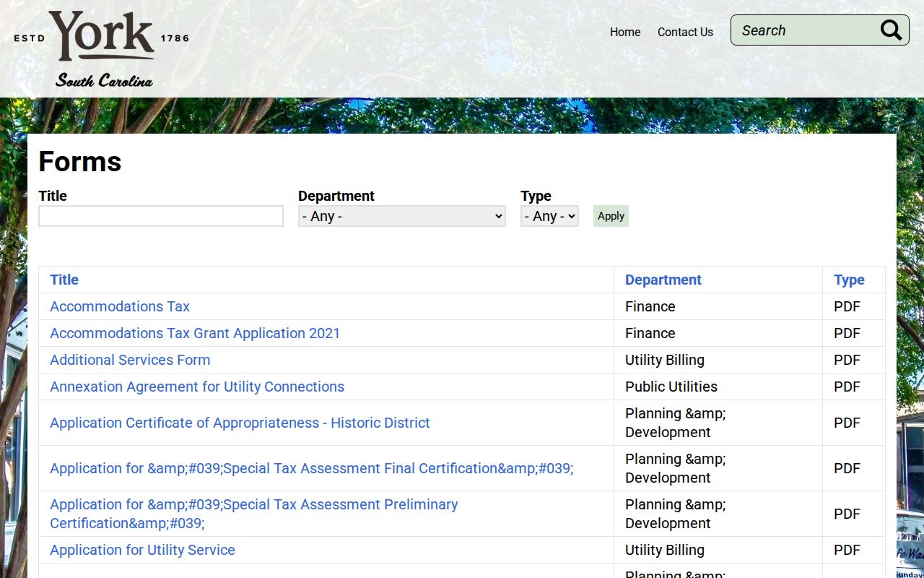Click the Apply filter button

tap(611, 216)
